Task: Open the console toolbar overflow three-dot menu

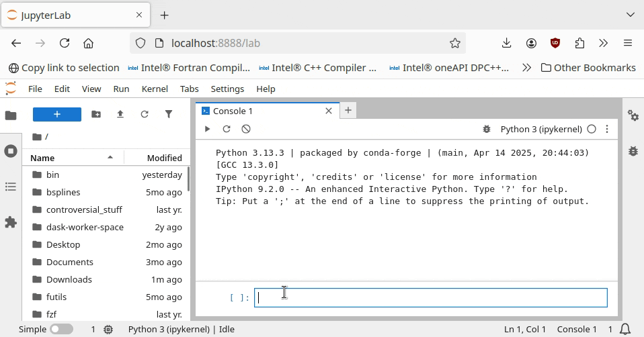Action: click(607, 129)
